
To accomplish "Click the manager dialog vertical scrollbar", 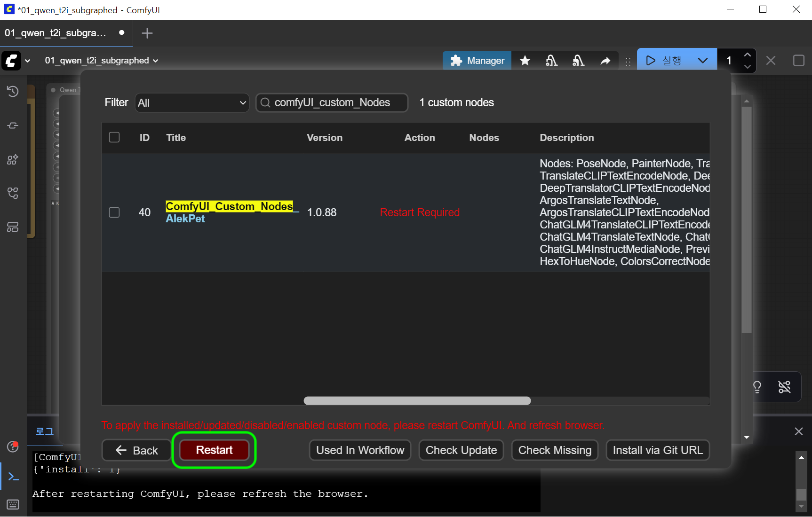I will 747,219.
